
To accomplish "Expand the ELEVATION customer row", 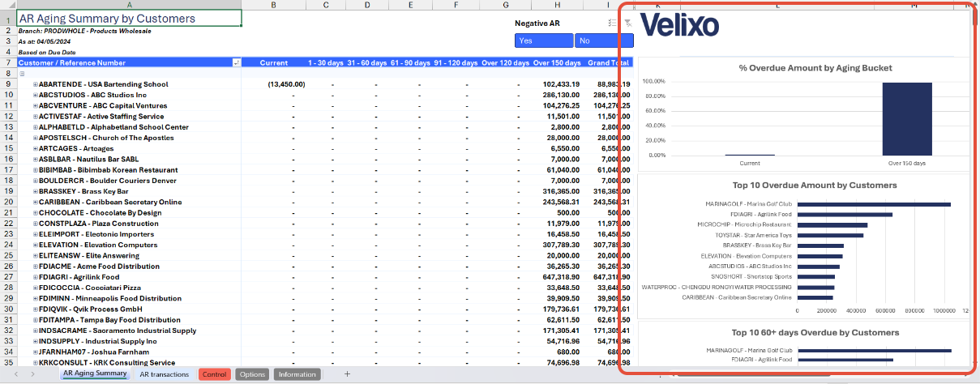I will (x=35, y=245).
